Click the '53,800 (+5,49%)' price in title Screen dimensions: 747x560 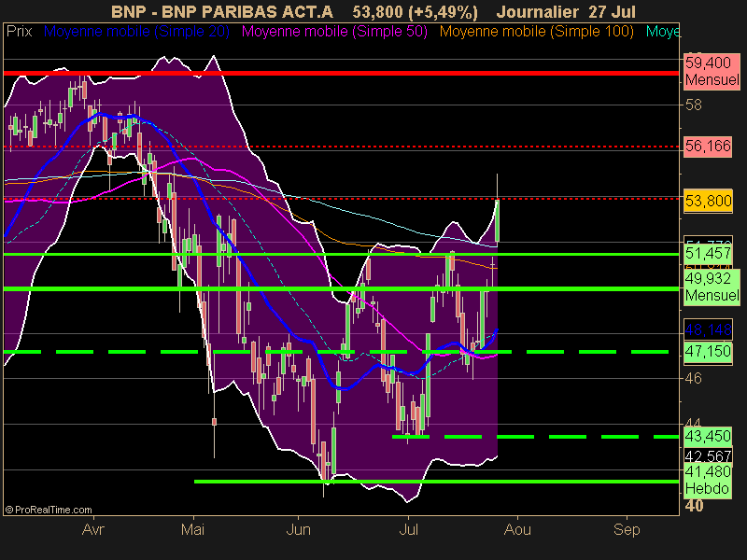415,11
